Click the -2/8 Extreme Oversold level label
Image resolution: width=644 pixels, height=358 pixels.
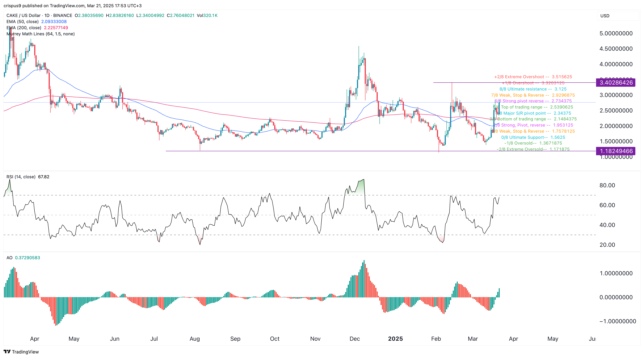(x=533, y=149)
